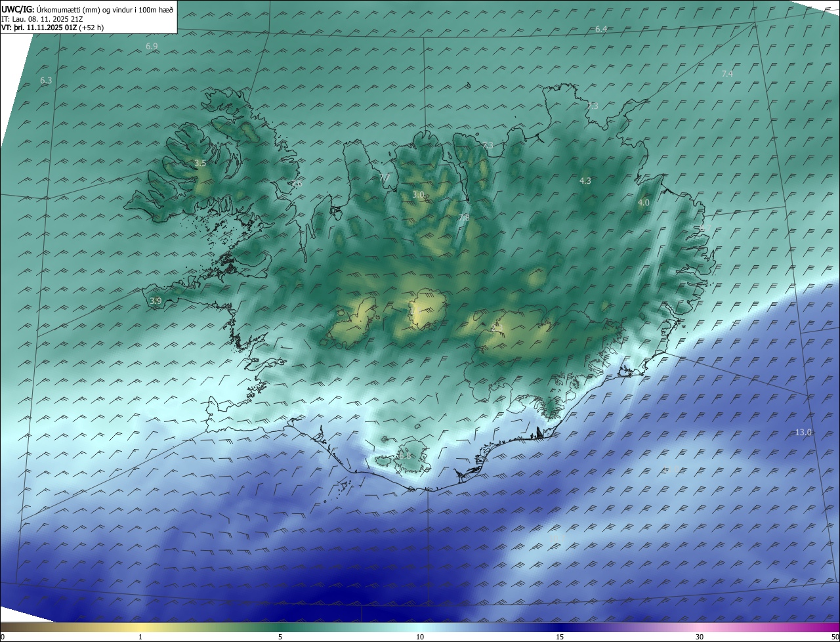Click the 4.3 value label on the map
The height and width of the screenshot is (642, 840).
click(x=585, y=181)
